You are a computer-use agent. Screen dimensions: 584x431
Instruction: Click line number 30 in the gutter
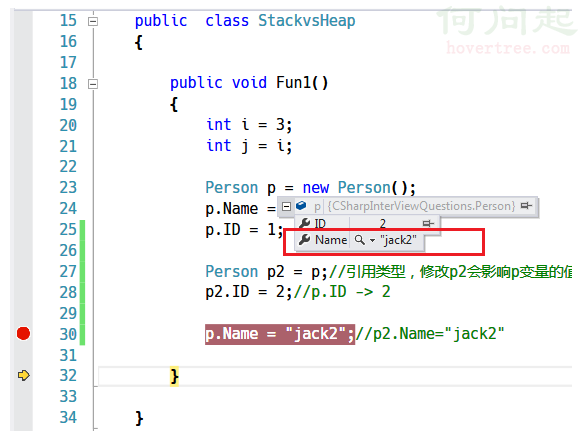coord(68,334)
